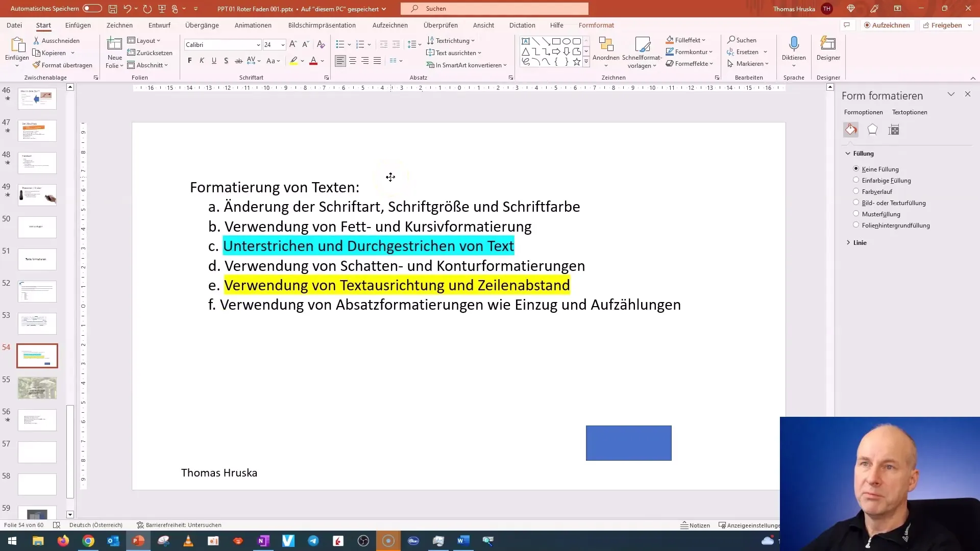Screen dimensions: 980x551
Task: Align text left
Action: click(340, 61)
